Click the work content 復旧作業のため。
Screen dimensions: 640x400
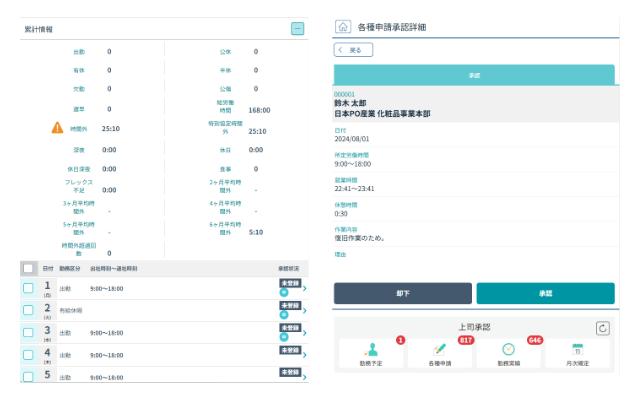(360, 238)
